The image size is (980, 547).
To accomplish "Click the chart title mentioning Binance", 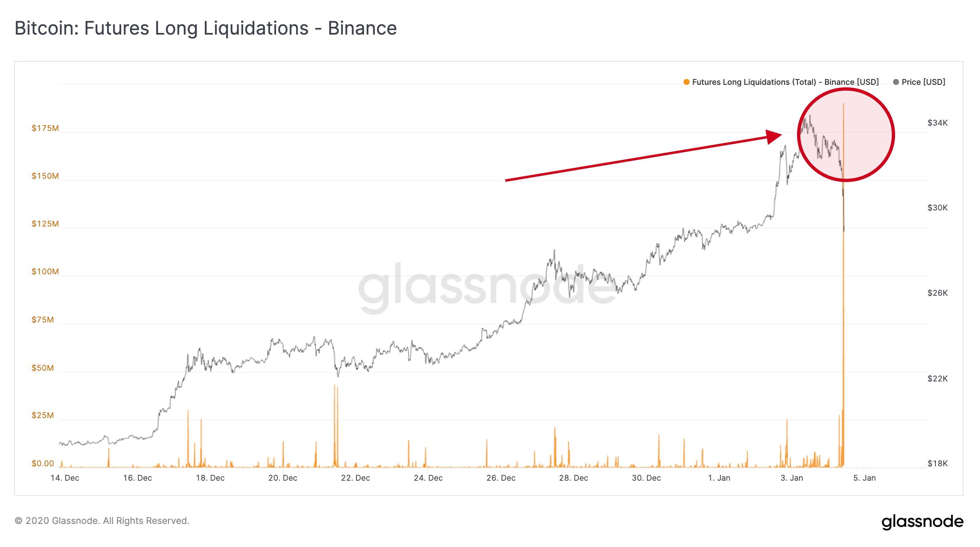I will tap(206, 28).
